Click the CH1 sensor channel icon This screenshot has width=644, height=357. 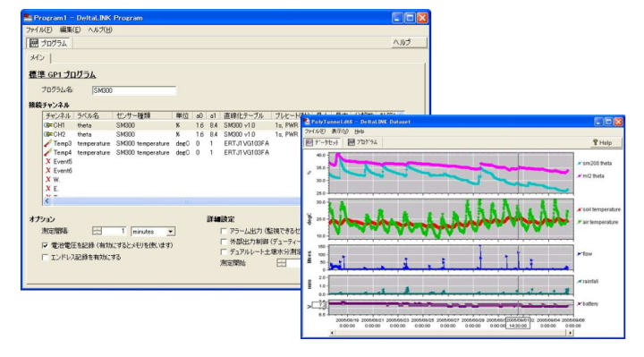pos(48,125)
